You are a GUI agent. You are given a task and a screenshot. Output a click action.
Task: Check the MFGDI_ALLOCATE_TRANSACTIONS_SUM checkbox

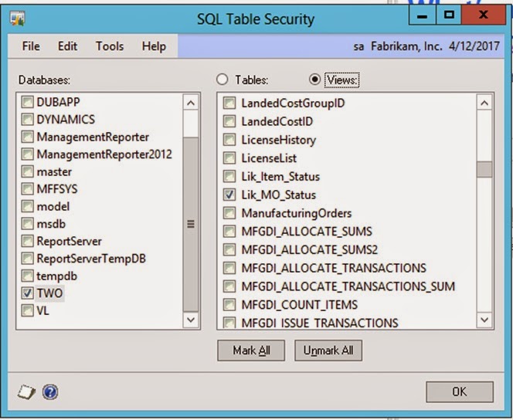[229, 286]
